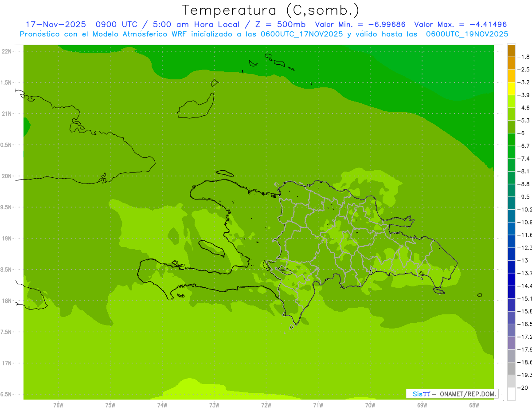Viewport: 532px width, 411px height.
Task: Click the legend value '-3.9'
Action: coord(524,95)
